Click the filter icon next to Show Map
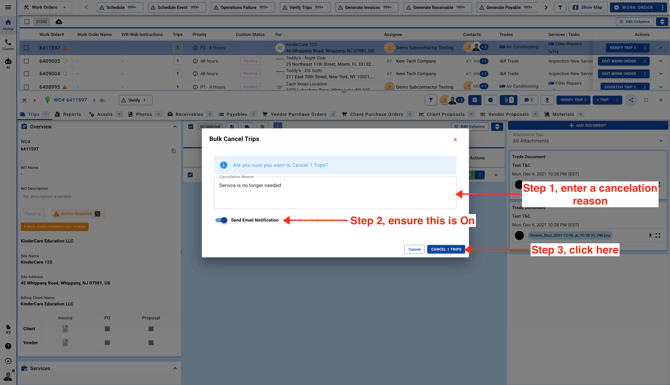The width and height of the screenshot is (670, 385). [x=560, y=7]
